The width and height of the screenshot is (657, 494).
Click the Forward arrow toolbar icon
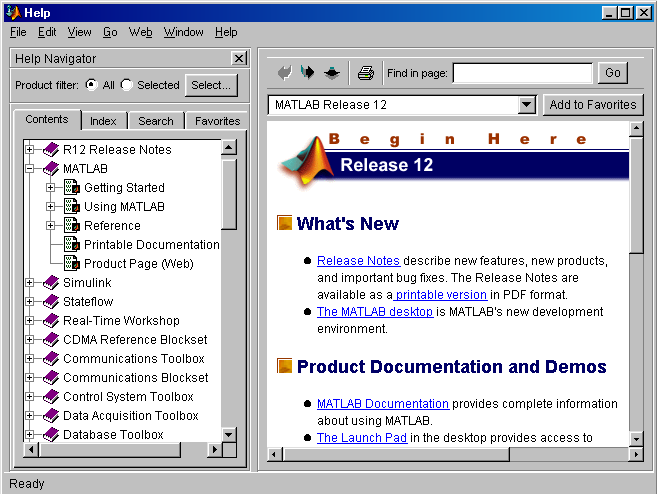click(308, 72)
